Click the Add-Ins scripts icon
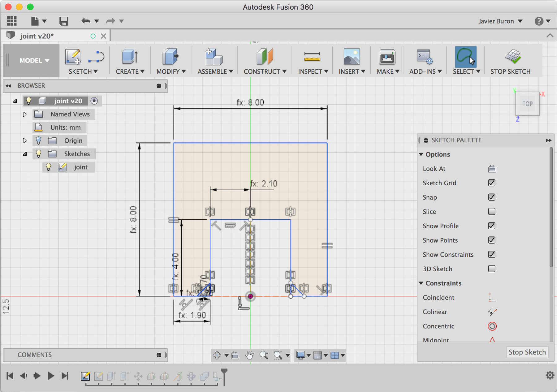557x392 pixels. (425, 57)
